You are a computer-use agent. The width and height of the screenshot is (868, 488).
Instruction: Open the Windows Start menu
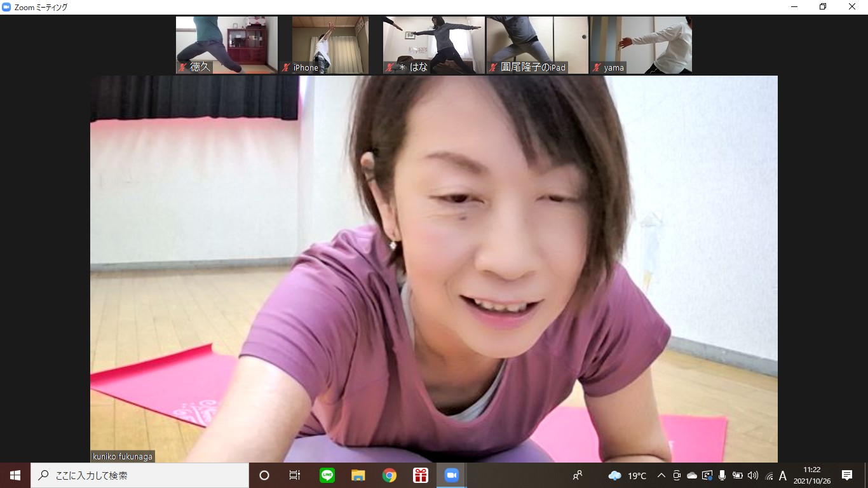[15, 475]
